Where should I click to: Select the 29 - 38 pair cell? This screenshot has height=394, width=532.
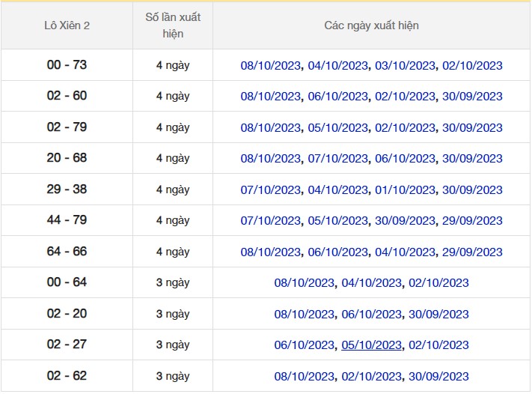pos(67,190)
